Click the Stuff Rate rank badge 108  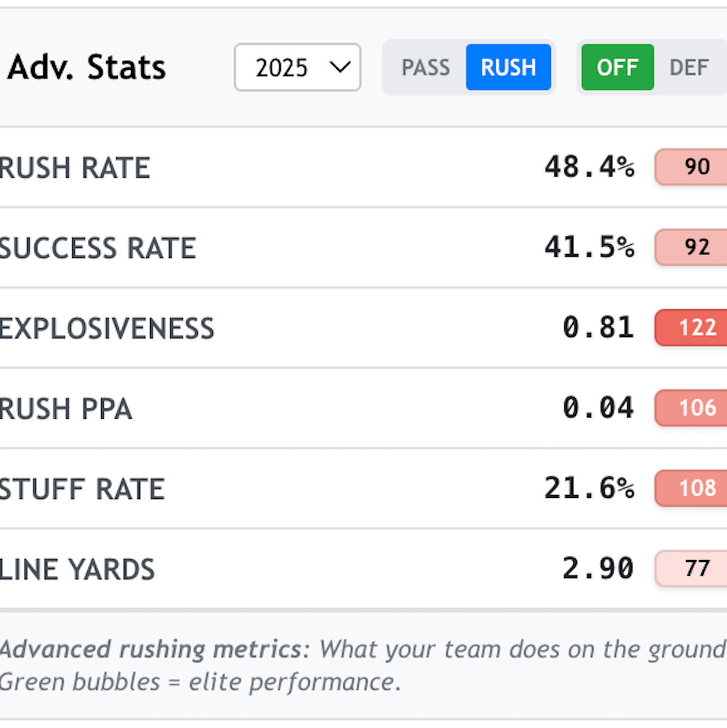[696, 488]
